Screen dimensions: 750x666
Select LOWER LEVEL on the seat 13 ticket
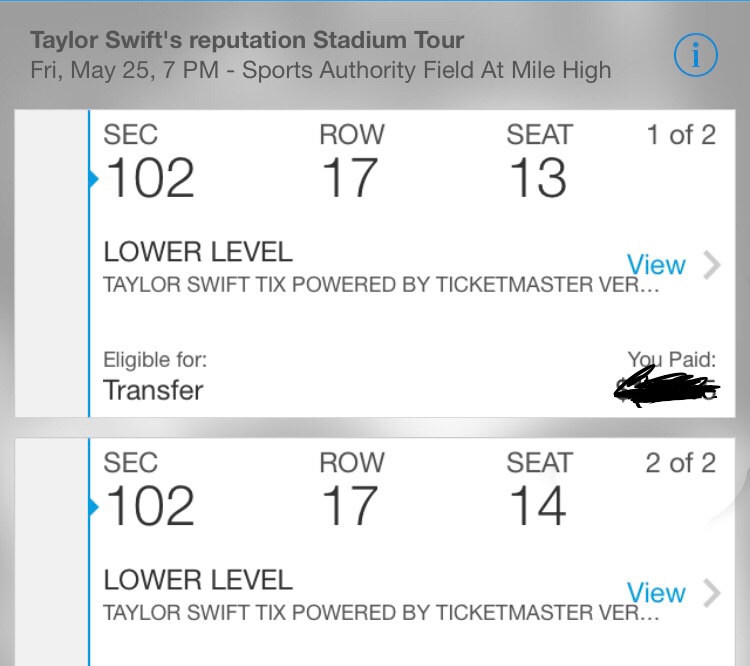[198, 252]
